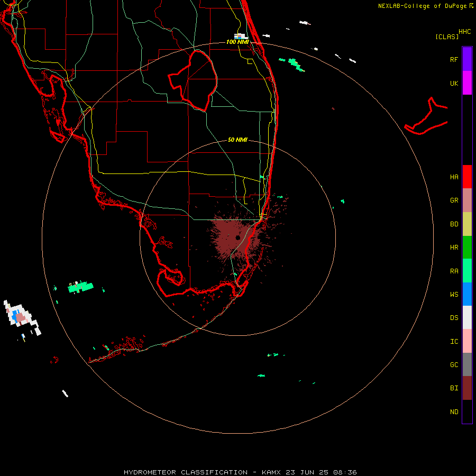Click the HR legend label
Image resolution: width=476 pixels, height=476 pixels.
pyautogui.click(x=454, y=248)
